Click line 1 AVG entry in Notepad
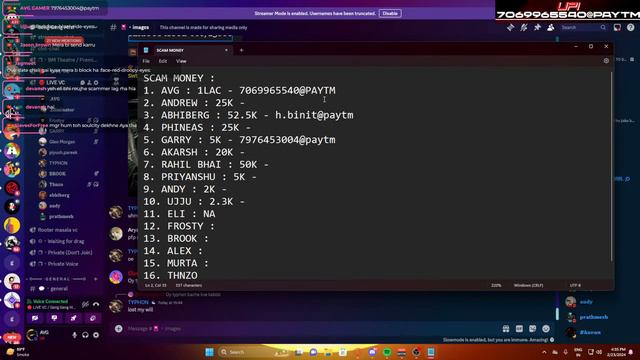 [239, 90]
